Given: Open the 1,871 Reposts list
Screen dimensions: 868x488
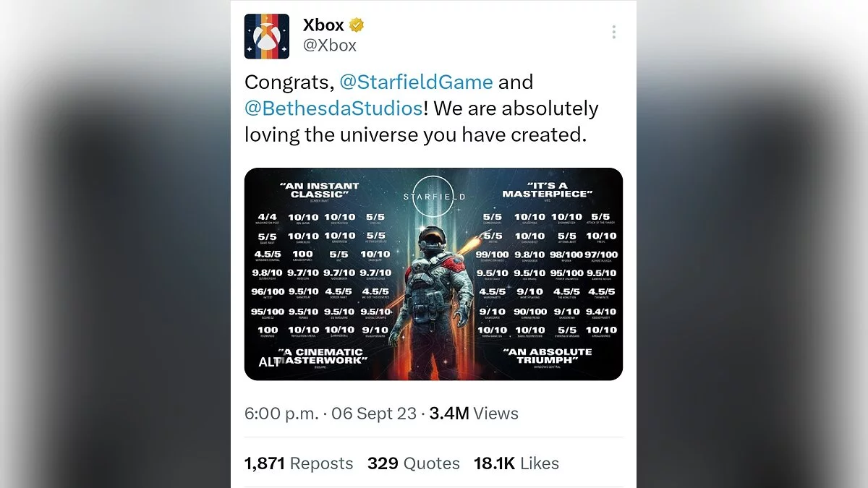Looking at the screenshot, I should tap(299, 463).
